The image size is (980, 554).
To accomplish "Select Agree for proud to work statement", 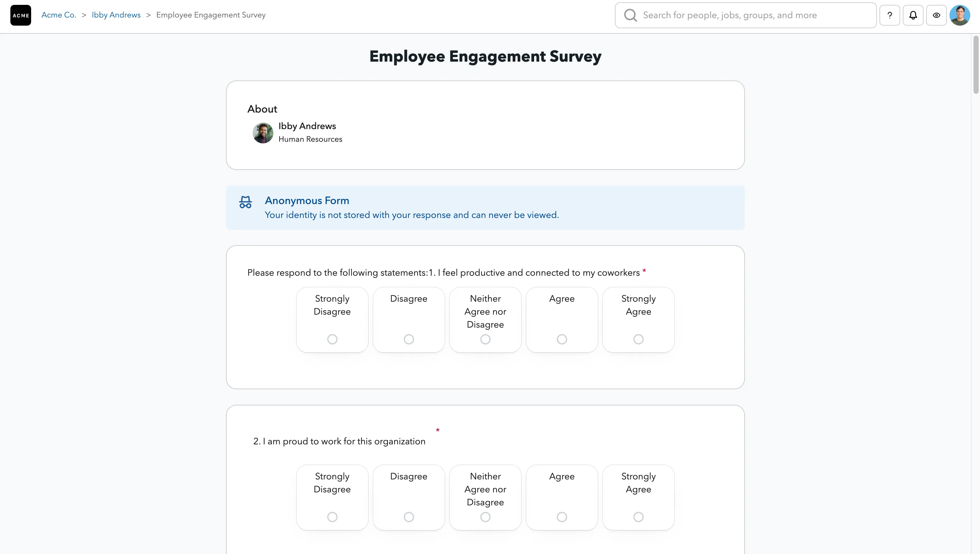I will pyautogui.click(x=562, y=497).
